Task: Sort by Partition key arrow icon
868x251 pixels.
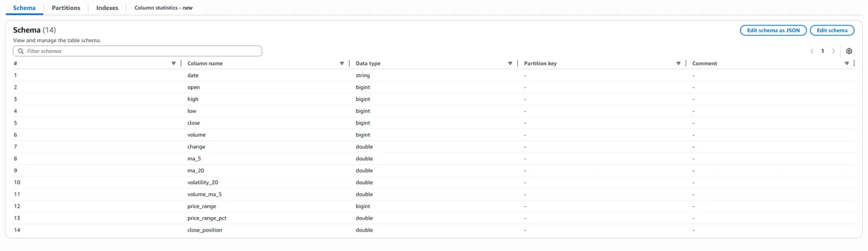Action: click(x=678, y=64)
